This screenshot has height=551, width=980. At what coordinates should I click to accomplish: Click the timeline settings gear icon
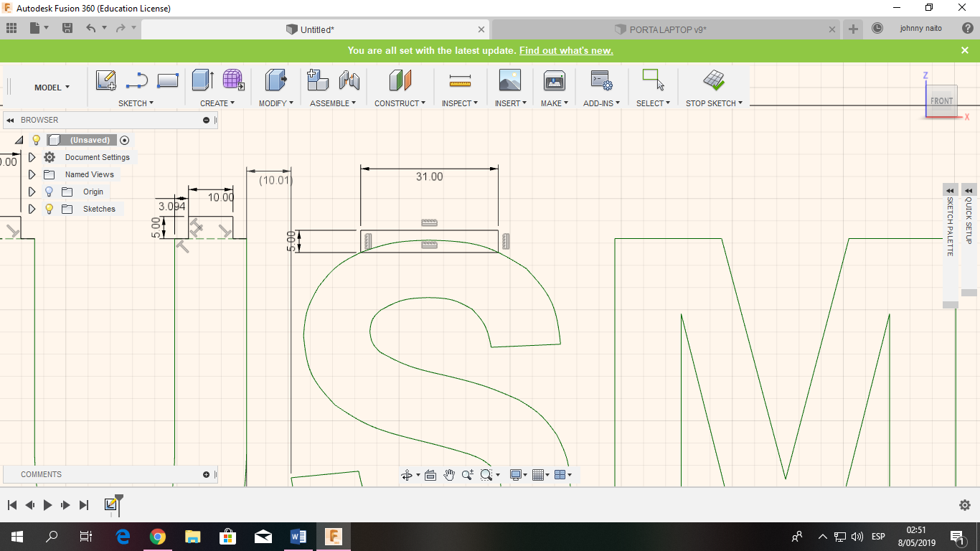click(965, 505)
